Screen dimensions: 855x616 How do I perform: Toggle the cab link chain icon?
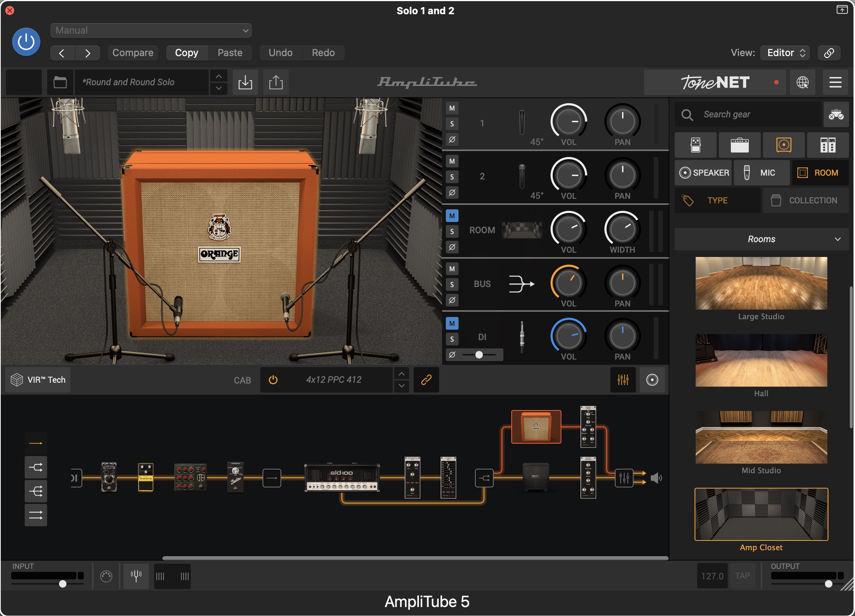(426, 380)
